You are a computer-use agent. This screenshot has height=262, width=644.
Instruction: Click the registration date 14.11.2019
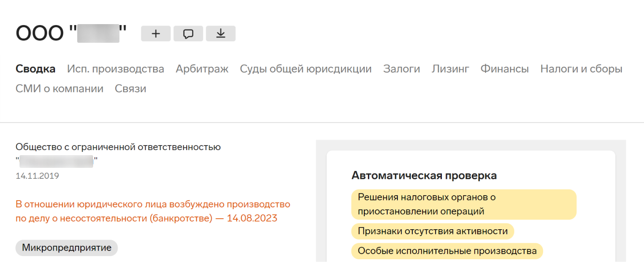coord(37,176)
